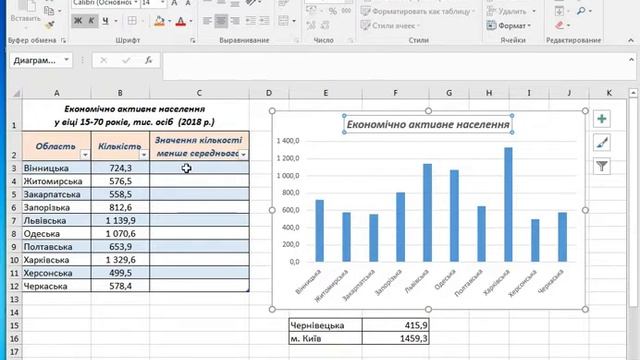Click the Decrease decimal icon
640x360 pixels.
(325, 25)
